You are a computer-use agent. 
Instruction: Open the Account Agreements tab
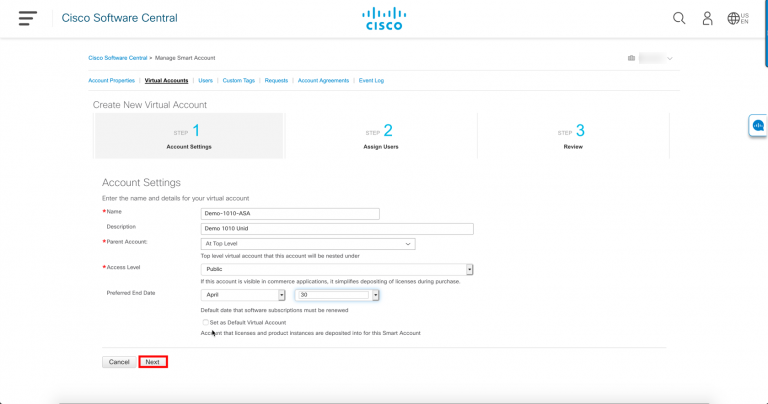[323, 80]
